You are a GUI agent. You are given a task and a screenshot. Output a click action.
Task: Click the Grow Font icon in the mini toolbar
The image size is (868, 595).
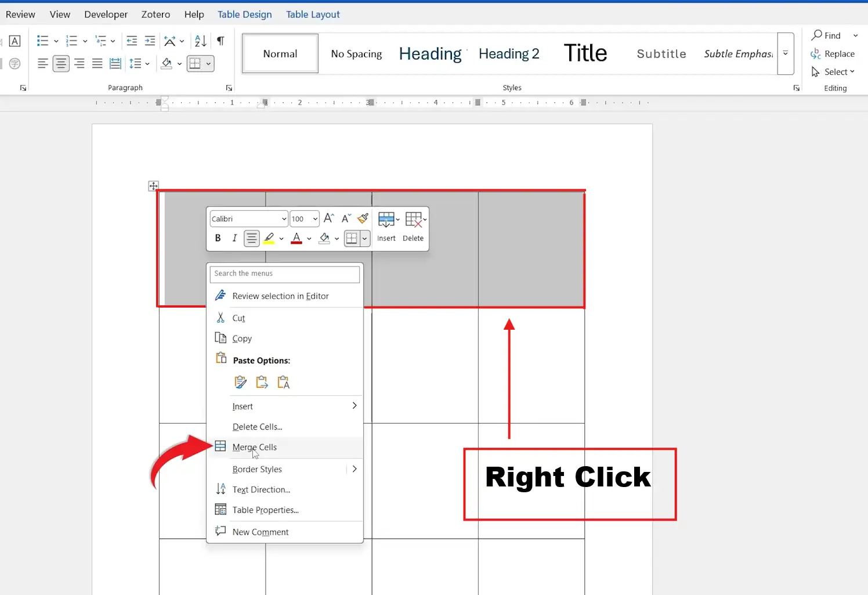(x=328, y=218)
